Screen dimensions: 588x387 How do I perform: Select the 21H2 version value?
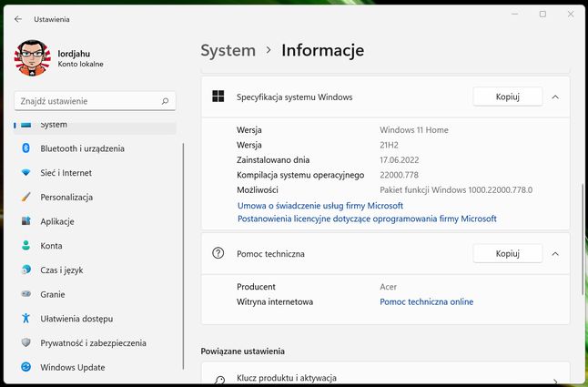(389, 145)
